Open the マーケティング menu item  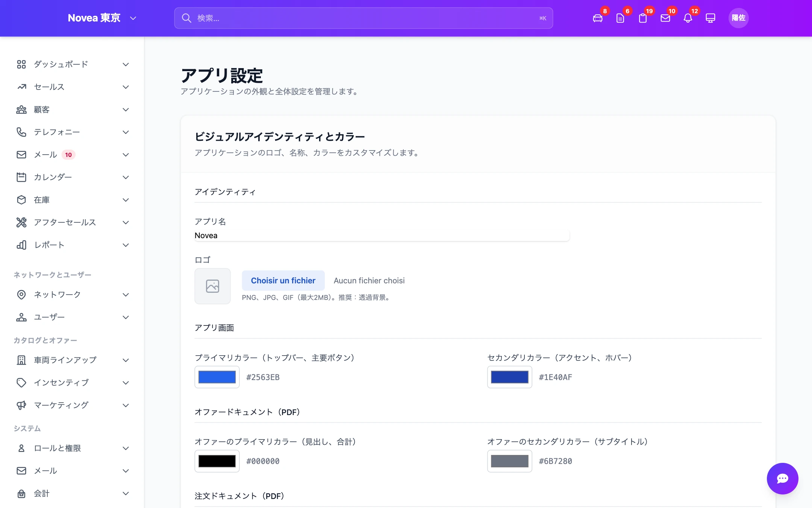click(x=72, y=405)
